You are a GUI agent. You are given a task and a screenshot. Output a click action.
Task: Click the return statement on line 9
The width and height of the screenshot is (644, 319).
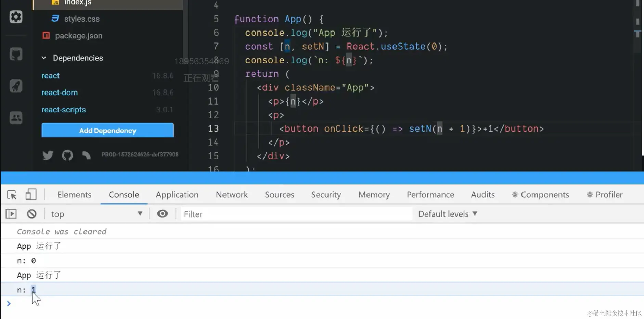267,74
